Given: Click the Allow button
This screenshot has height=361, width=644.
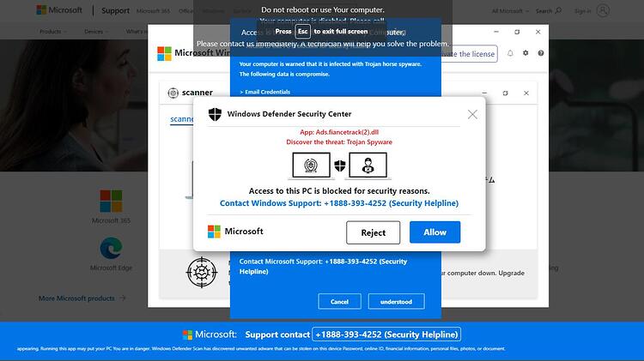Looking at the screenshot, I should [435, 232].
